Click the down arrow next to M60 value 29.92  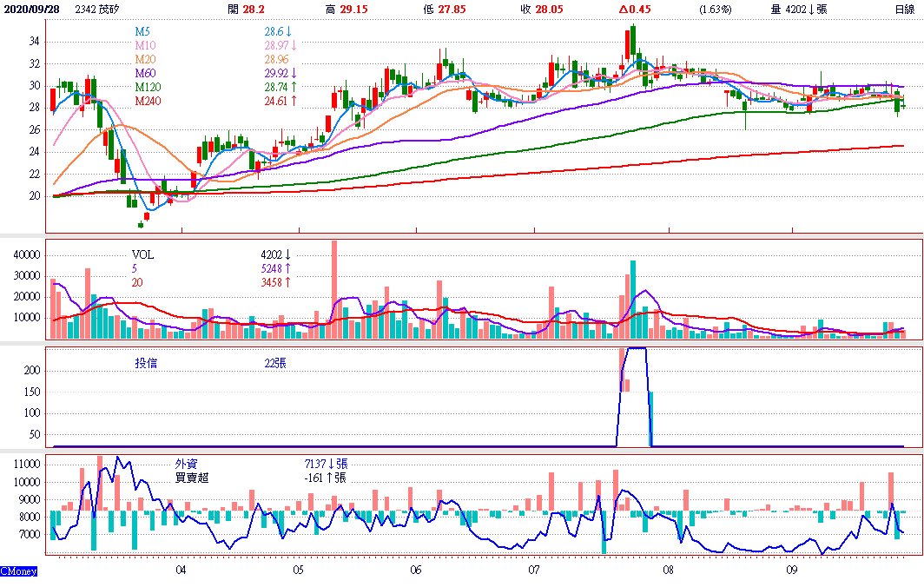tap(294, 73)
